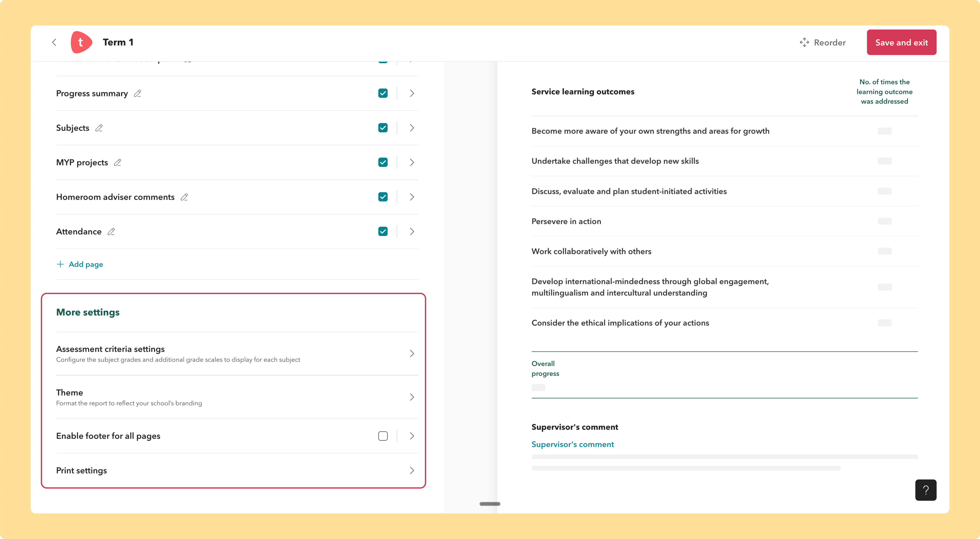
Task: Open the Theme settings chevron
Action: pos(412,397)
